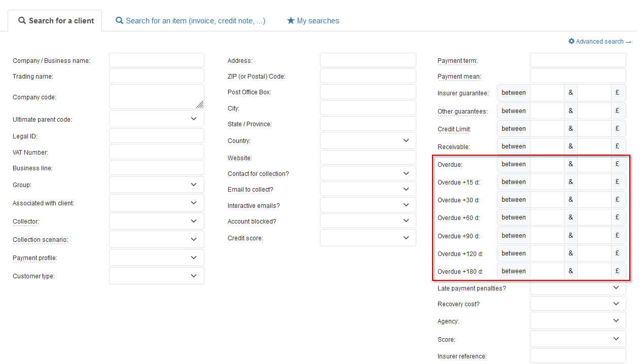This screenshot has width=644, height=364.
Task: Open the Search for a client tab
Action: [56, 21]
